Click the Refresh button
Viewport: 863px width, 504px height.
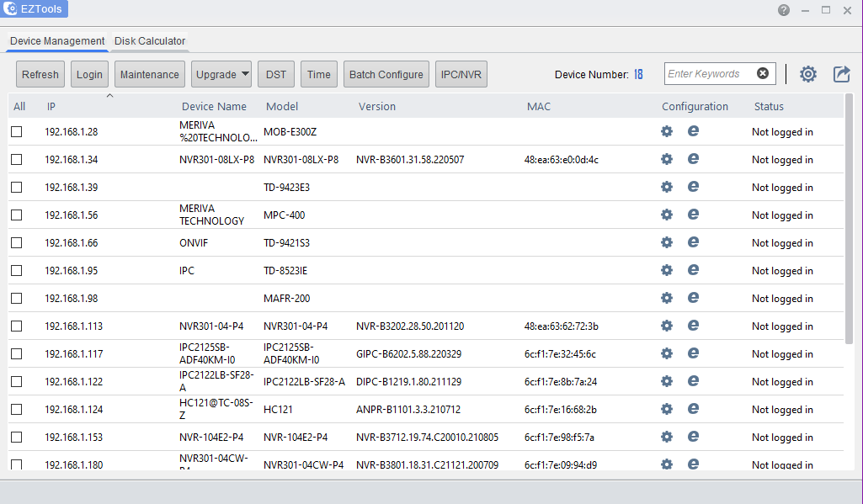pyautogui.click(x=40, y=74)
